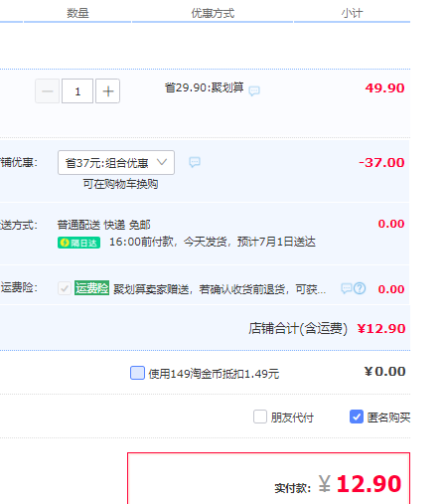Image resolution: width=444 pixels, height=504 pixels.
Task: Expand the 省37元:组合优惠 dropdown
Action: click(x=116, y=162)
